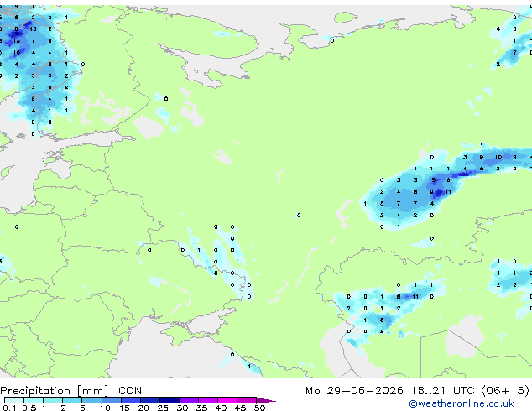The width and height of the screenshot is (532, 411).
Task: Click the legend scale label '50'
Action: (x=259, y=408)
